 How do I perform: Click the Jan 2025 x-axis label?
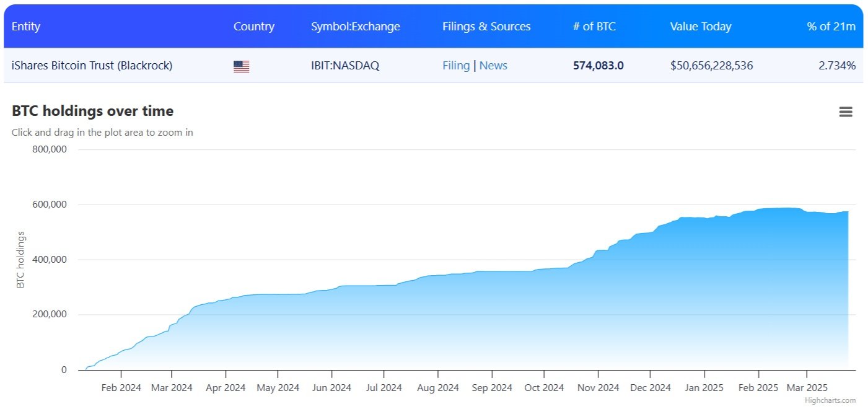pos(704,388)
